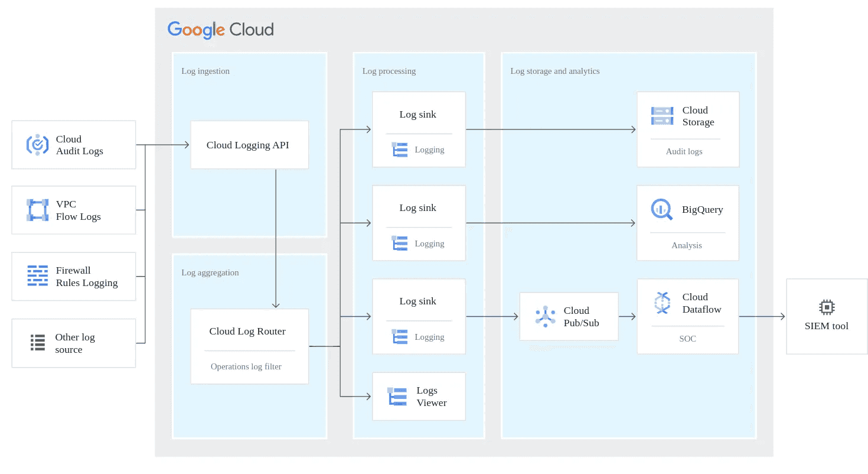Click the middle Log sink title
868x474 pixels.
418,207
